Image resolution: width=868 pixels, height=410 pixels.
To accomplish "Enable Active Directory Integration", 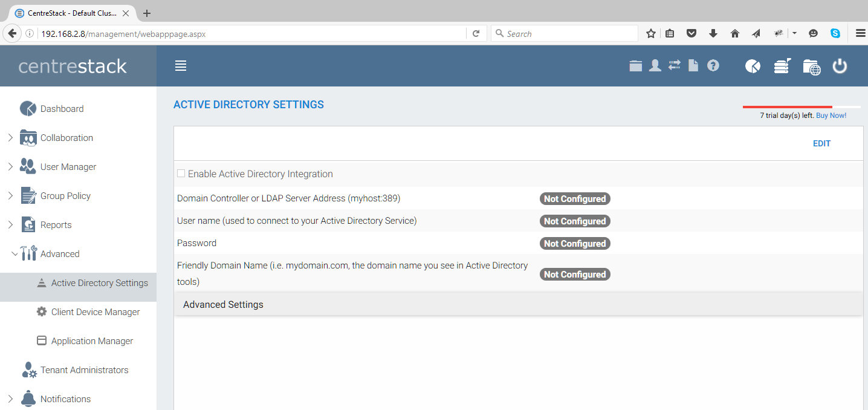I will click(181, 174).
